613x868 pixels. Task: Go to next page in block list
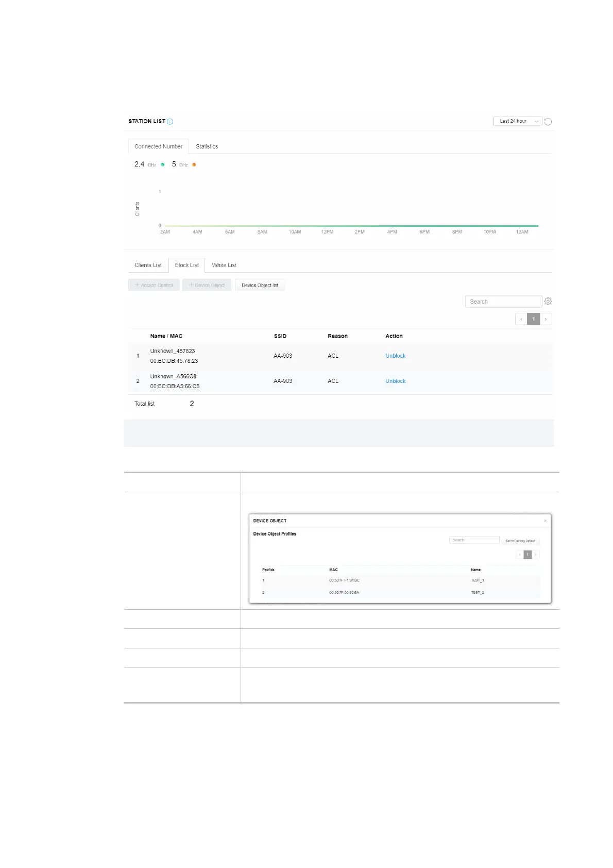pos(546,319)
